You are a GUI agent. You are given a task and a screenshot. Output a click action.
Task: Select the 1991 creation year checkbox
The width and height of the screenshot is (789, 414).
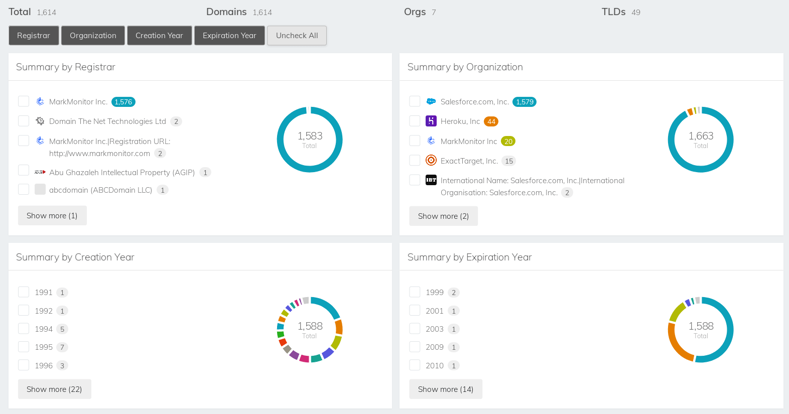24,292
